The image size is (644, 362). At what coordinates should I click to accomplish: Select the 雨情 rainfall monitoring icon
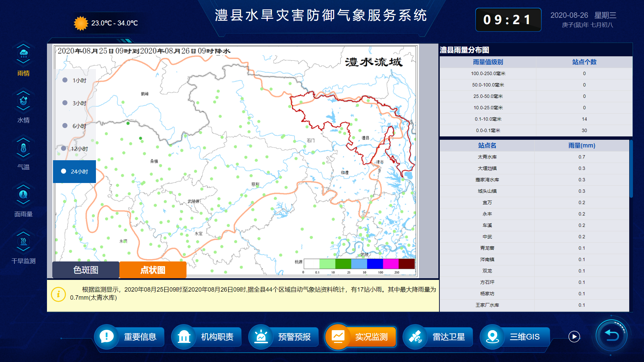[23, 54]
